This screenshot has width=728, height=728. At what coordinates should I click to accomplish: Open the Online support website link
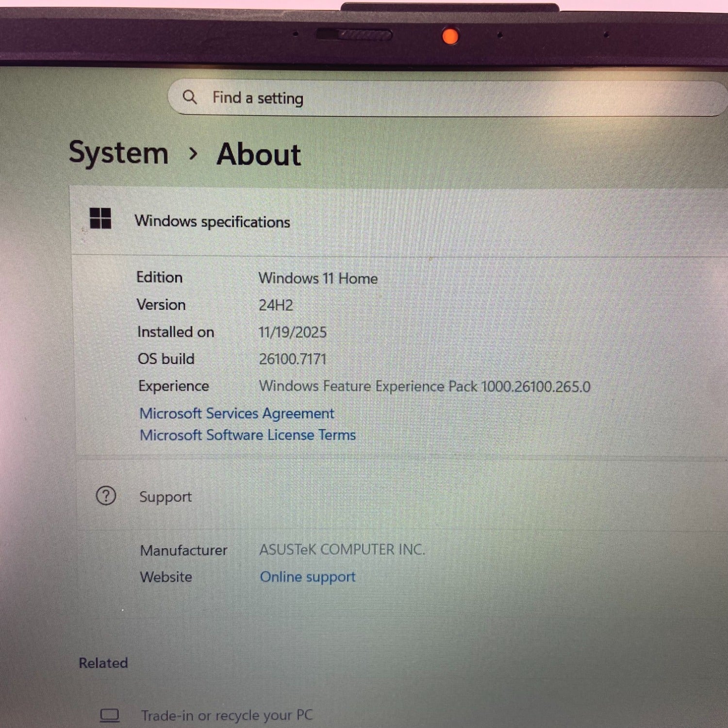click(308, 577)
